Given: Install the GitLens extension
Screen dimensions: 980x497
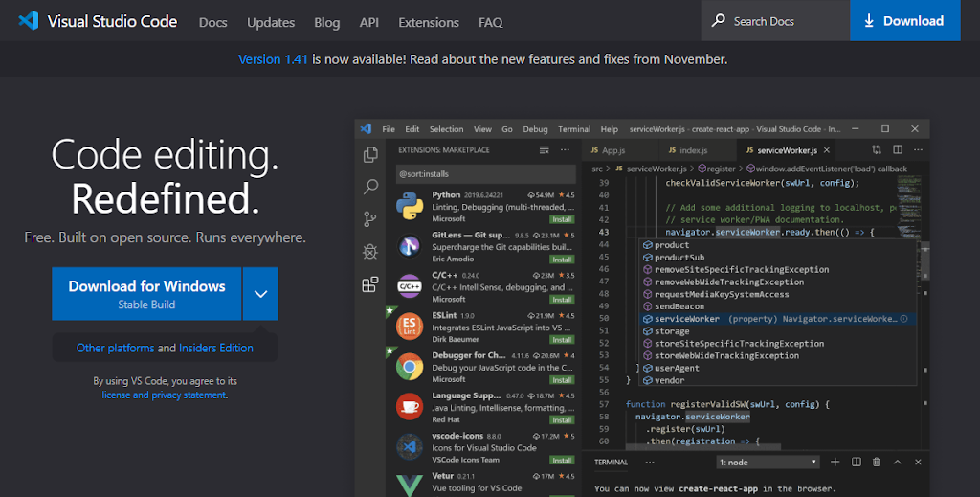Looking at the screenshot, I should click(x=562, y=260).
